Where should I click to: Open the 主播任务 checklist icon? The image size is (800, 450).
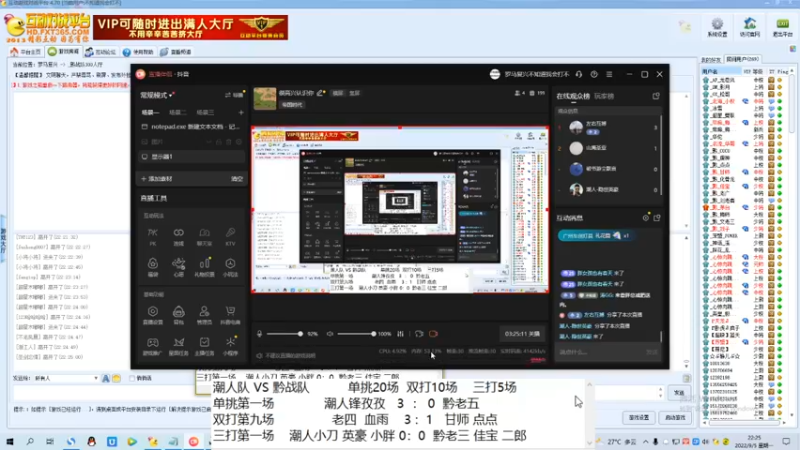pyautogui.click(x=204, y=346)
